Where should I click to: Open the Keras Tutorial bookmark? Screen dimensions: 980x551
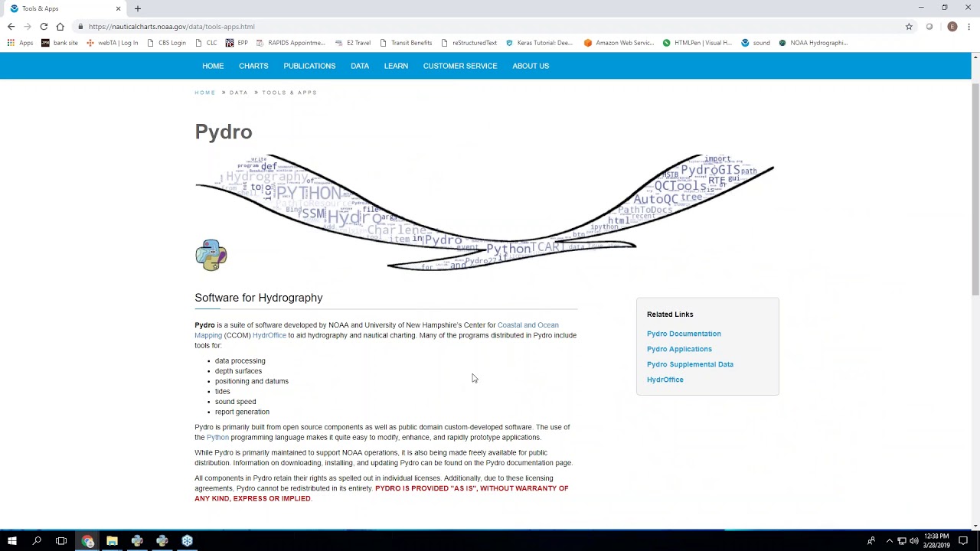pyautogui.click(x=540, y=43)
